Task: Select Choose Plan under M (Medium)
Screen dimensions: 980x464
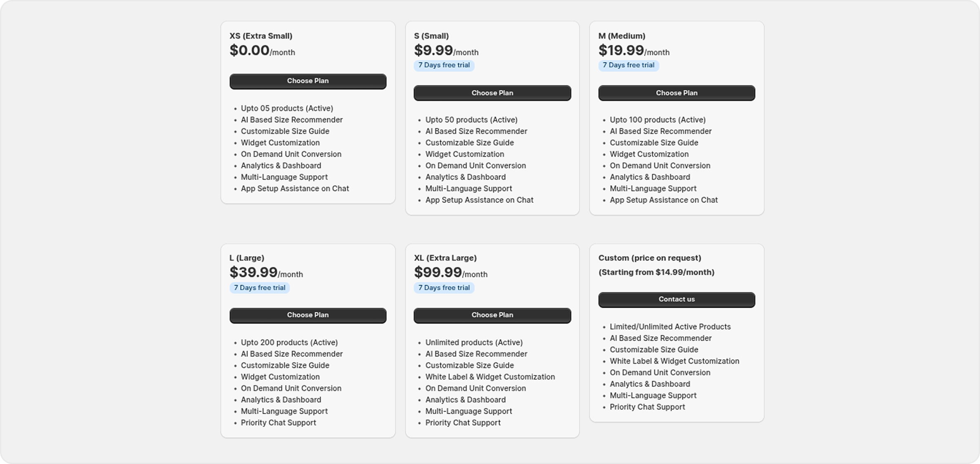Action: tap(676, 93)
